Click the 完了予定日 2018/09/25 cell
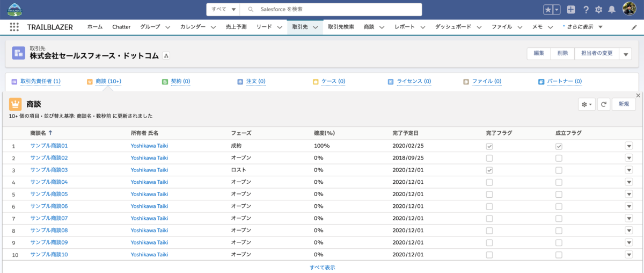 (x=408, y=158)
